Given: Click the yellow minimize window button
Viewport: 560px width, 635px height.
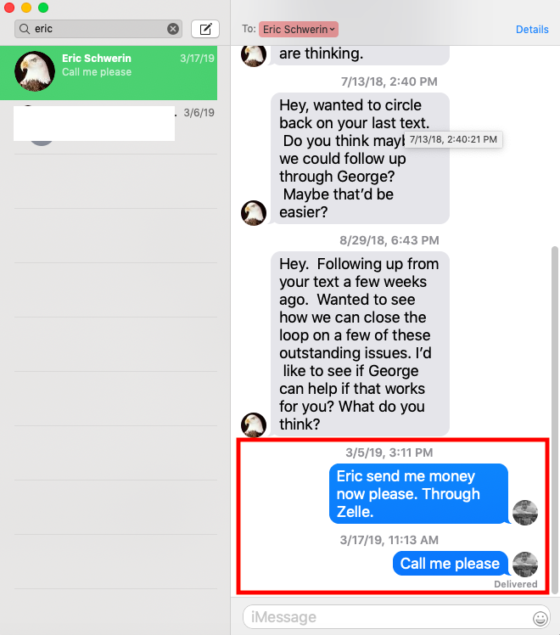Looking at the screenshot, I should click(26, 7).
